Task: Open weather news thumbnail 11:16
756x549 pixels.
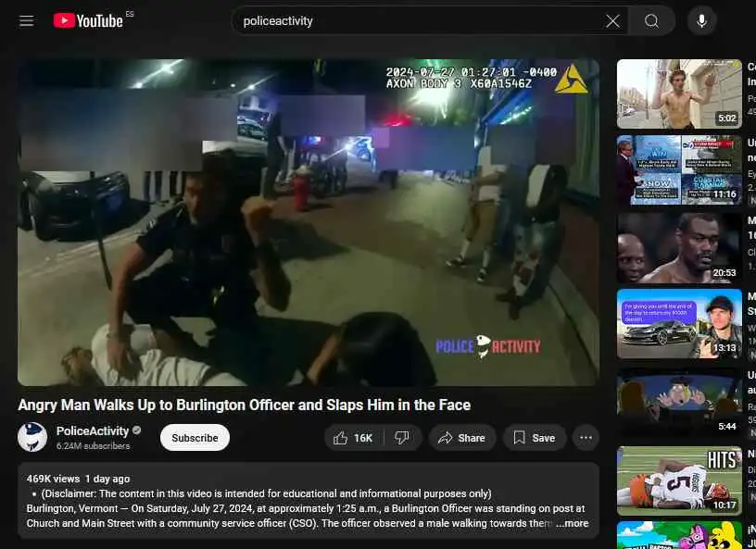Action: pyautogui.click(x=679, y=170)
